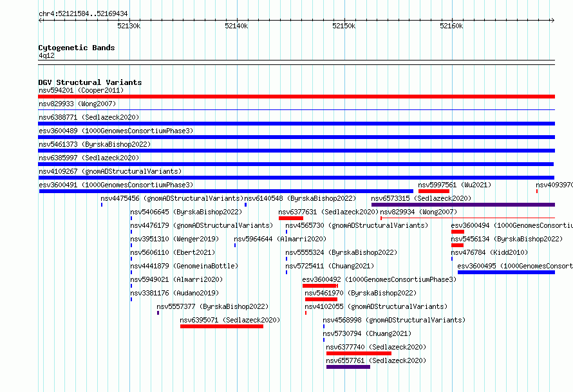The width and height of the screenshot is (573, 392).
Task: Select the red bar under nsv5461970
Action: (321, 299)
